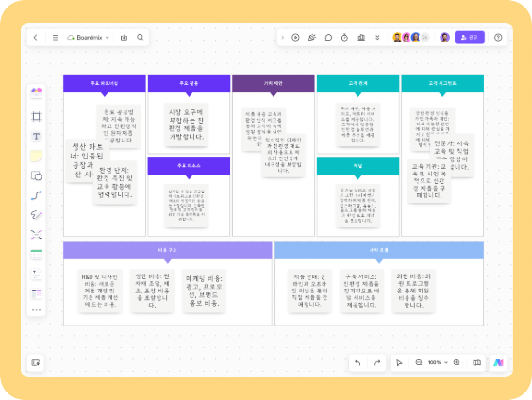Select the pen drawing tool
Viewport: 532px width, 400px height.
coord(36,215)
